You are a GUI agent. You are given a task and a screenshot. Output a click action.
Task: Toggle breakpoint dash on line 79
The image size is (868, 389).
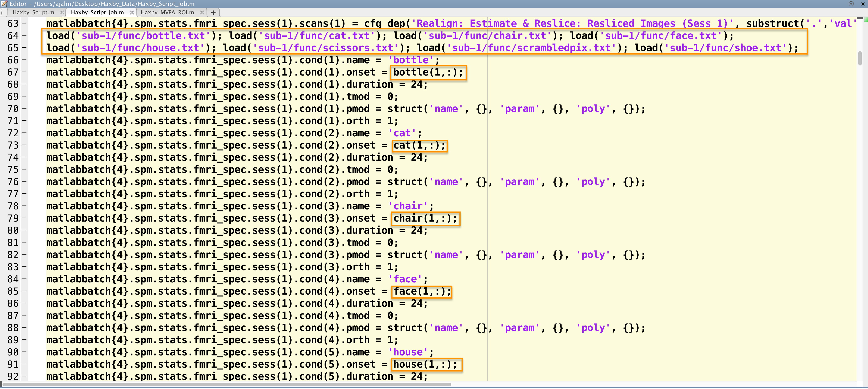tap(24, 218)
